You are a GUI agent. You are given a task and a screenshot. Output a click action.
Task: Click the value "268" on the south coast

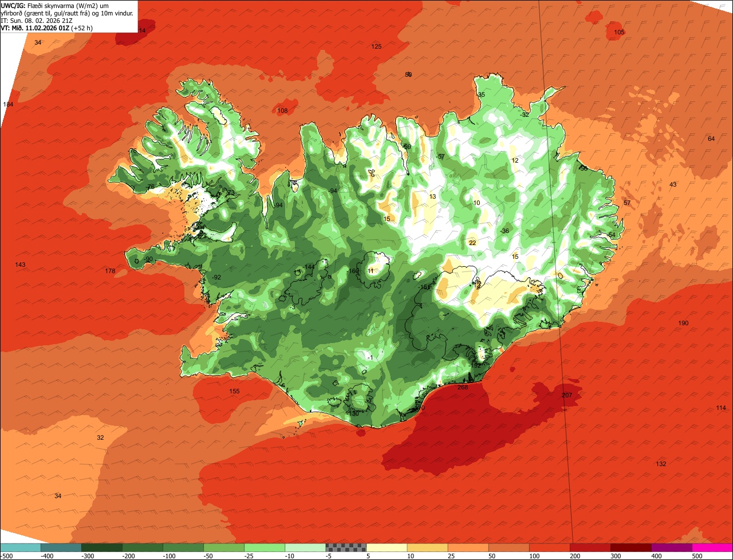463,388
